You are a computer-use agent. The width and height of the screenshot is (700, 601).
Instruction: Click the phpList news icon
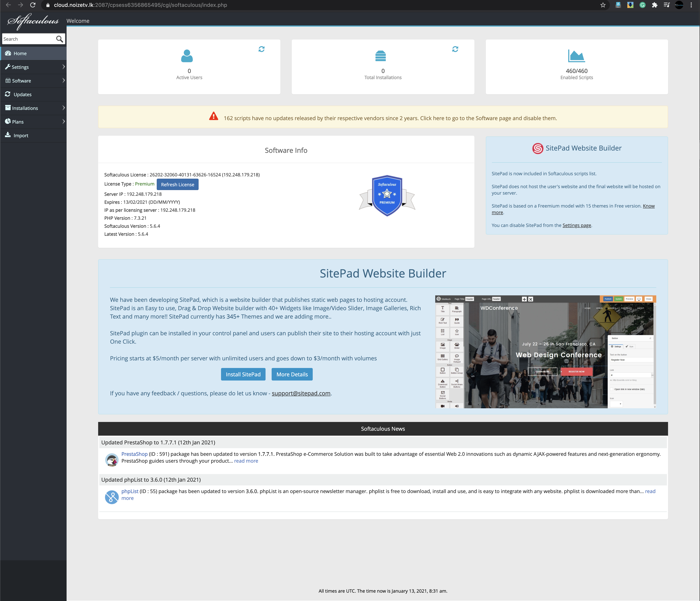tap(111, 497)
